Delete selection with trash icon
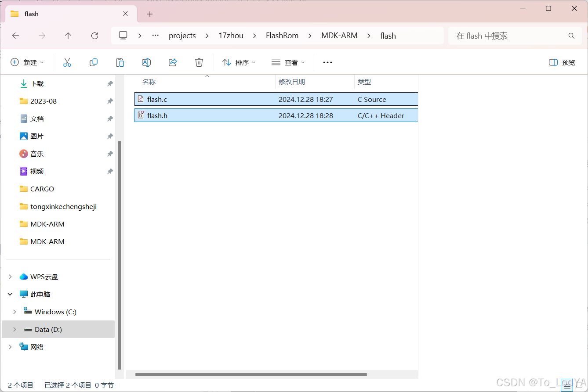 (199, 62)
